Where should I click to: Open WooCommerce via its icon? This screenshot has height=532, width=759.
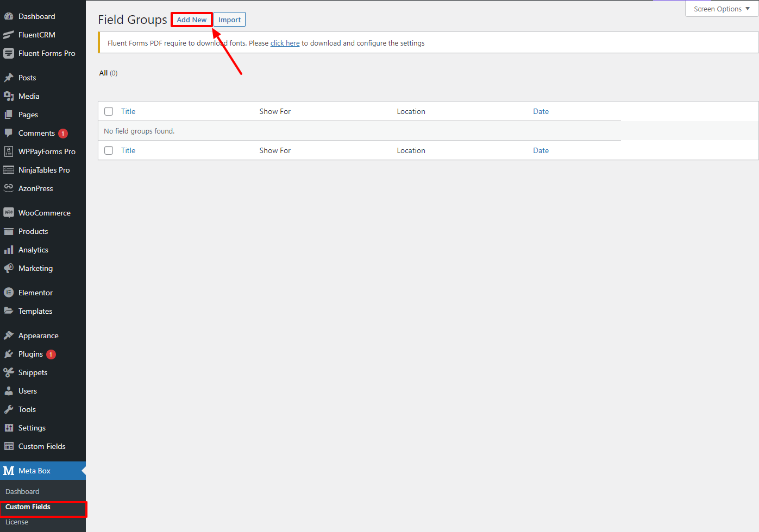(x=9, y=213)
